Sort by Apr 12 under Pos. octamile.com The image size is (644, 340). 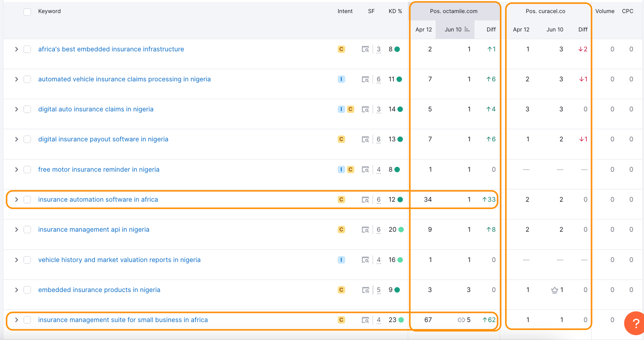pyautogui.click(x=423, y=29)
